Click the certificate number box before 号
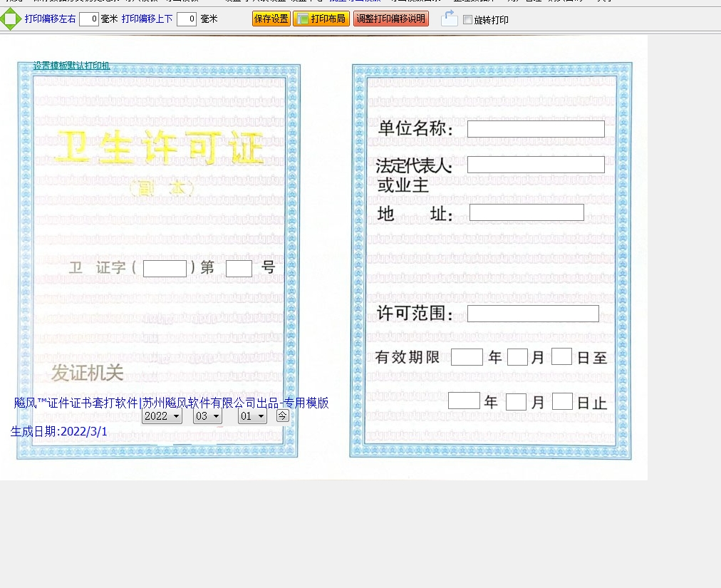 [239, 269]
